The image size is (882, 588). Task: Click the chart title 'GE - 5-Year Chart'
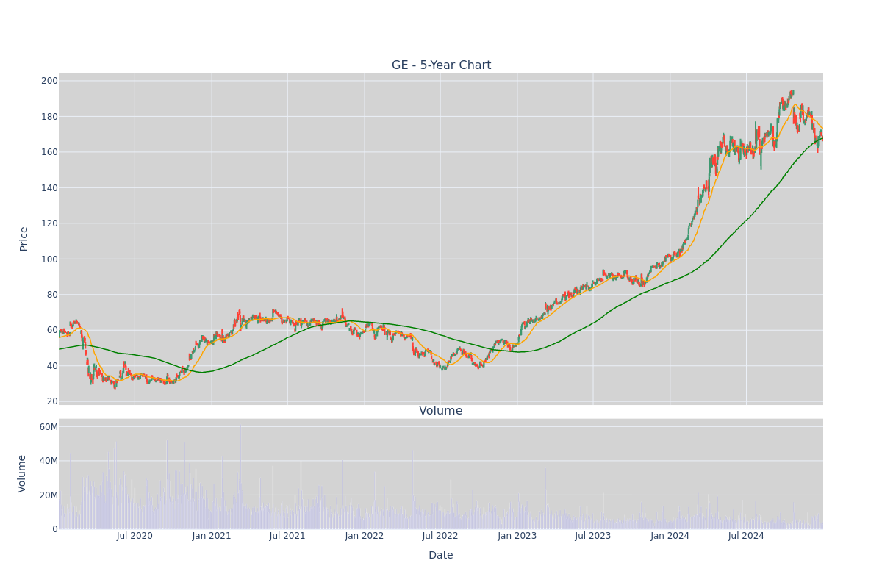click(441, 65)
